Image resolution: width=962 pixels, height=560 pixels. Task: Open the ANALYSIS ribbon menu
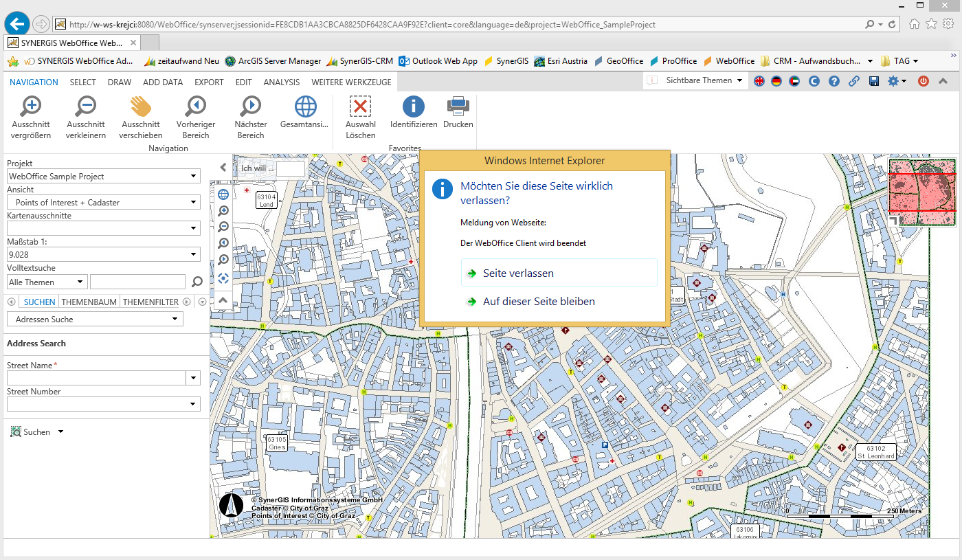click(281, 82)
